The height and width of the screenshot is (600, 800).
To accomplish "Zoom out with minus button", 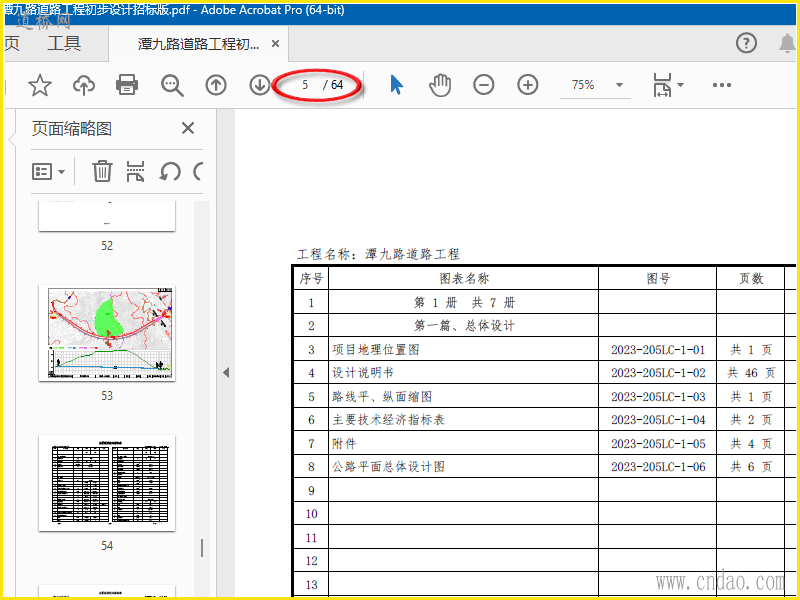I will pyautogui.click(x=484, y=85).
